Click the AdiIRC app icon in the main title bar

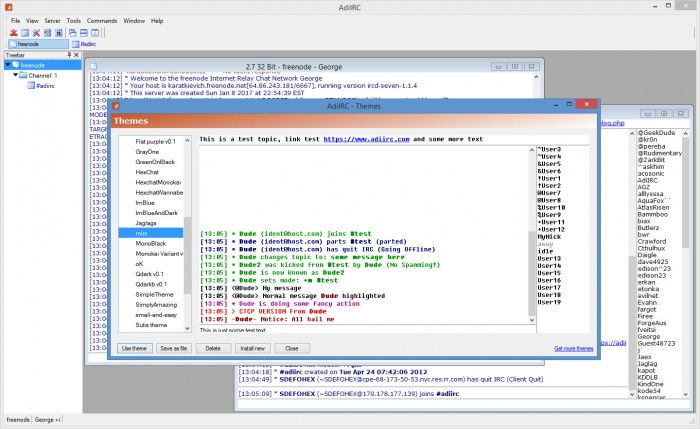(x=8, y=7)
